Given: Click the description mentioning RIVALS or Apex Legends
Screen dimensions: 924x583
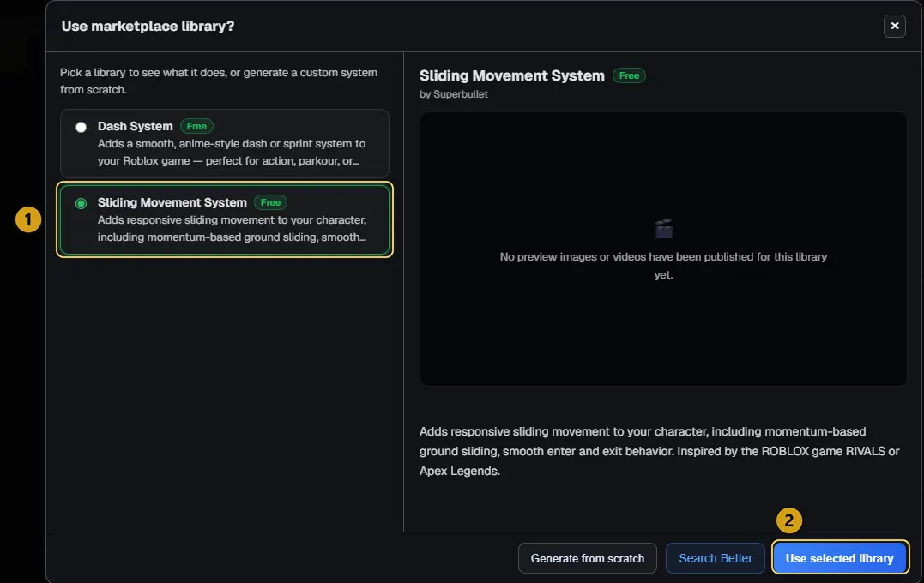Looking at the screenshot, I should [660, 451].
